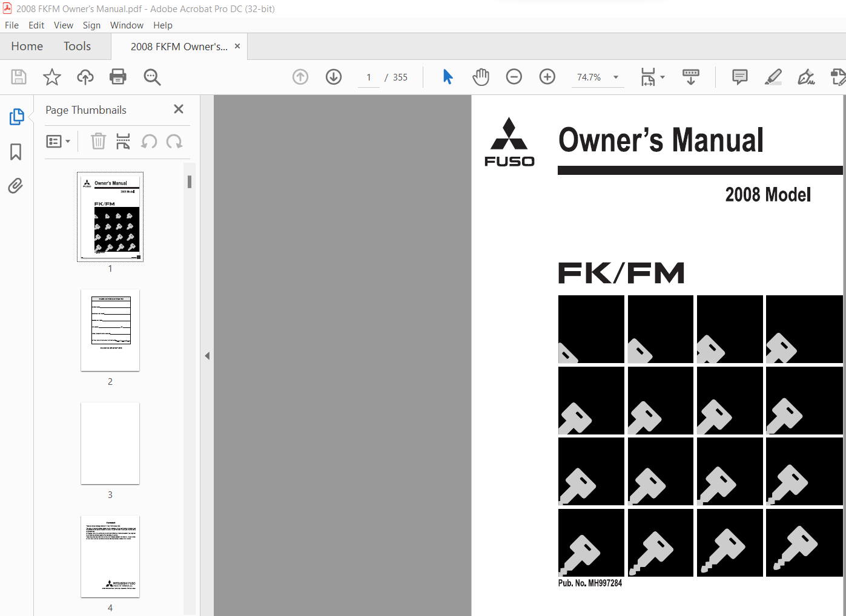Viewport: 846px width, 616px height.
Task: Open the Attachments paperclip panel
Action: 16,185
